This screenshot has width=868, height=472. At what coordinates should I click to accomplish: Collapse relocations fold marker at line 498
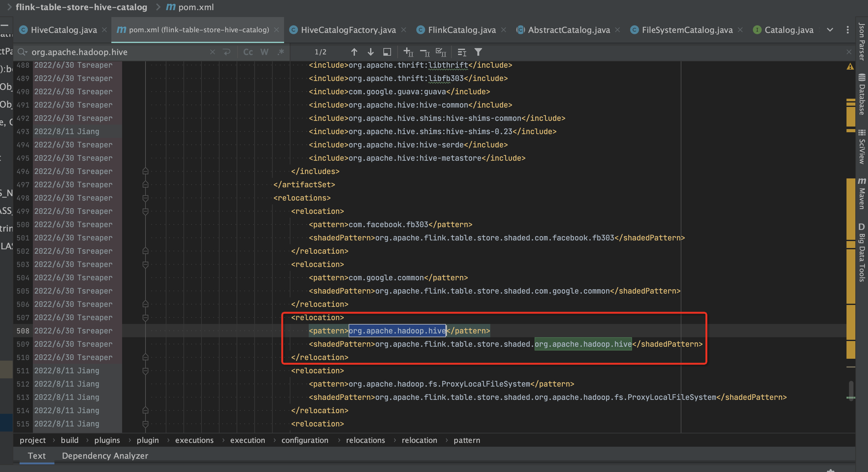click(146, 198)
